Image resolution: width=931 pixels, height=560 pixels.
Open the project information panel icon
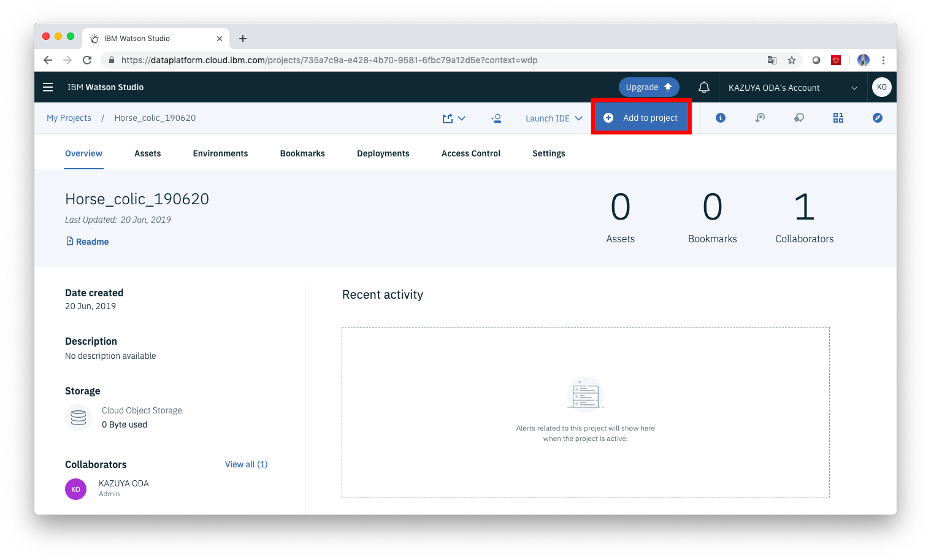click(x=720, y=117)
